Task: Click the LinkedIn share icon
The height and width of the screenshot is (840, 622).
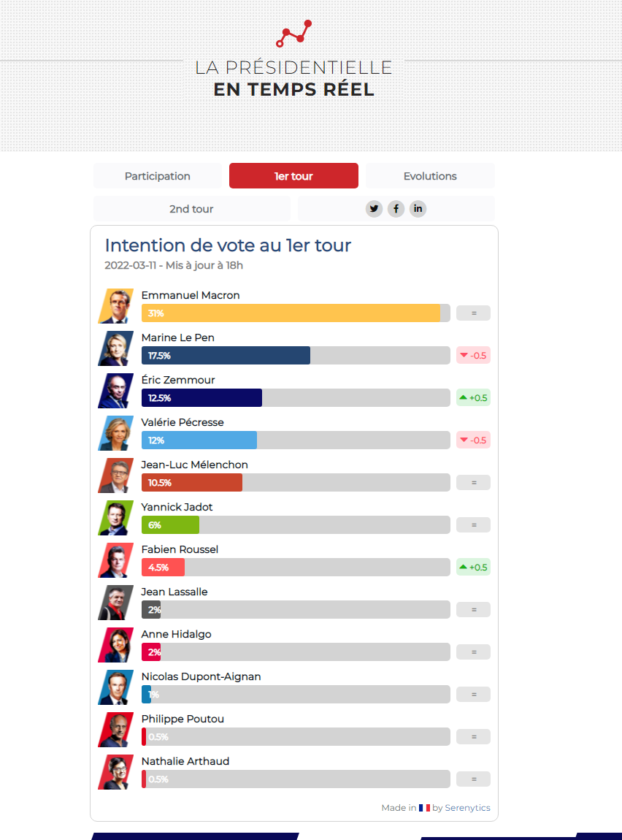Action: coord(418,209)
